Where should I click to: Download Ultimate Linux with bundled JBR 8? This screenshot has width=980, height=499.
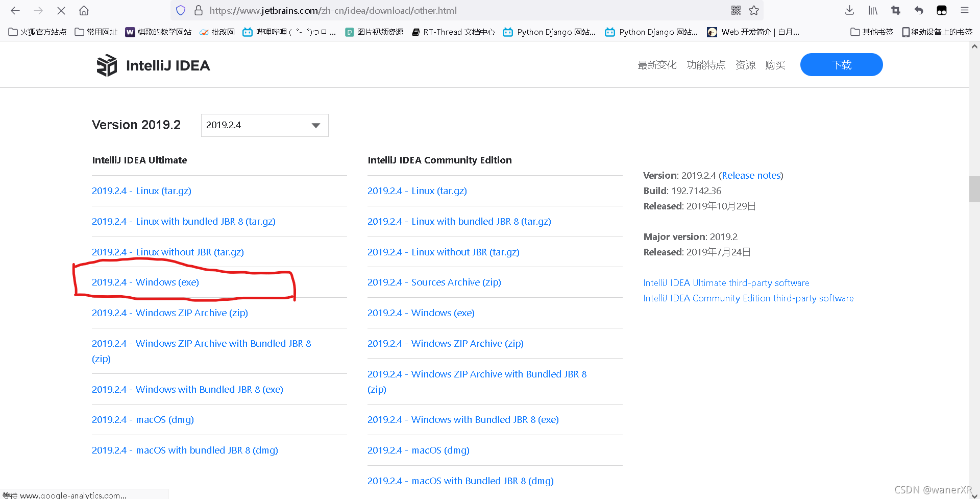coord(184,221)
